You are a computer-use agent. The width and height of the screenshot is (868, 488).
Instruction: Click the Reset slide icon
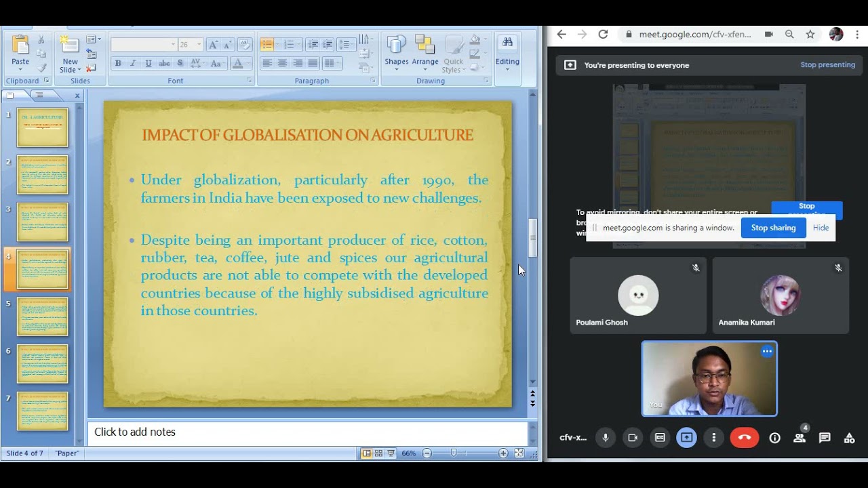click(92, 54)
